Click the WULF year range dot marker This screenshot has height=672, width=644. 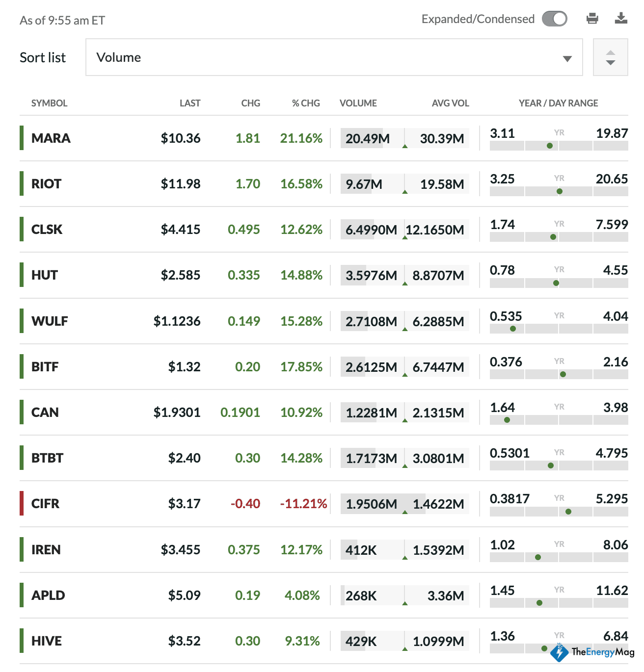coord(513,329)
